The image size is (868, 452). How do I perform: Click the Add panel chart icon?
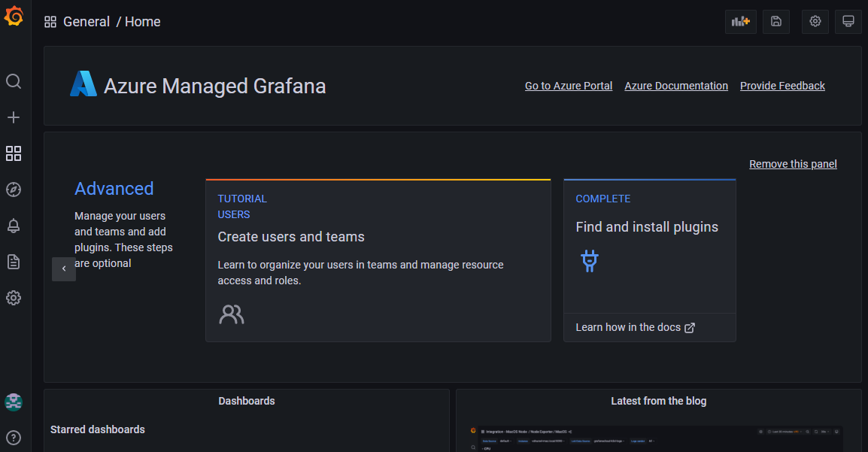741,22
